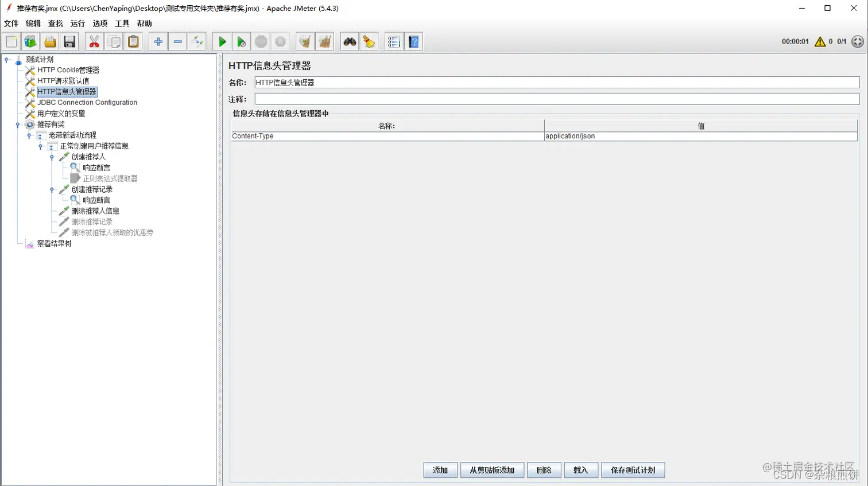Collapse the 正常创建用户推荐信息 node
This screenshot has width=868, height=486.
click(41, 146)
